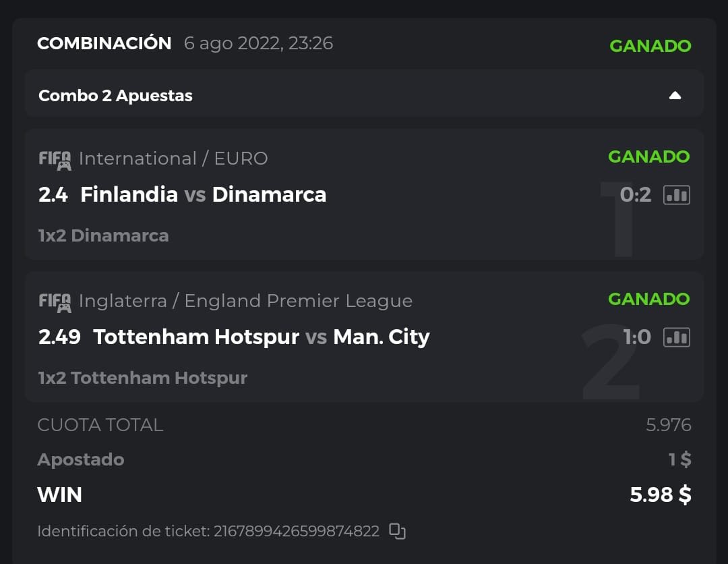
Task: Click the FIFA icon beside England Premier League
Action: point(55,302)
